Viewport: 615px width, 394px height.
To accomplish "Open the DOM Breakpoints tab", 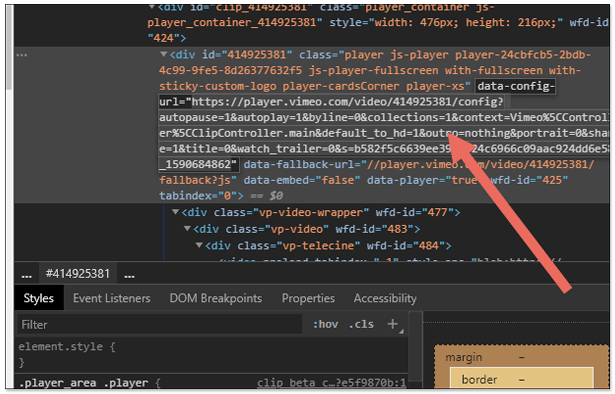I will (216, 298).
